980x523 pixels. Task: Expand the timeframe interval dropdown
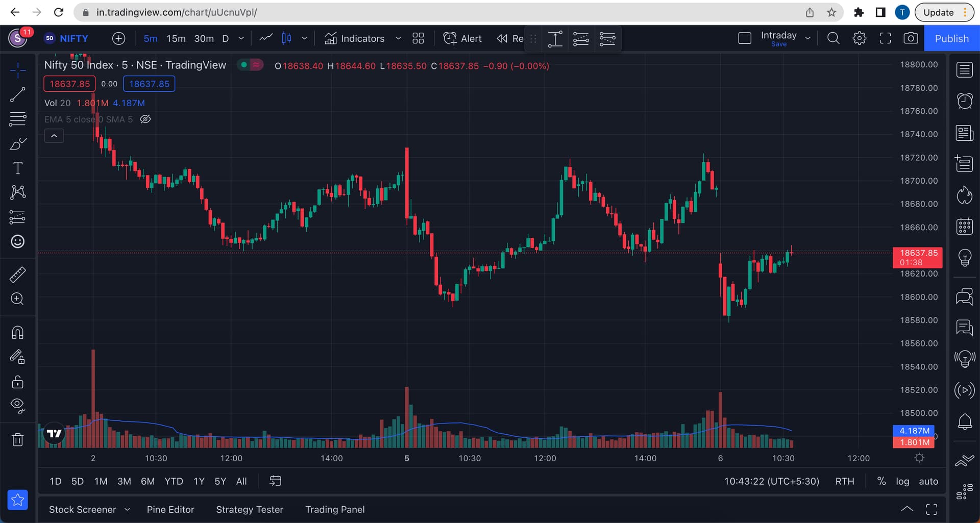point(241,38)
